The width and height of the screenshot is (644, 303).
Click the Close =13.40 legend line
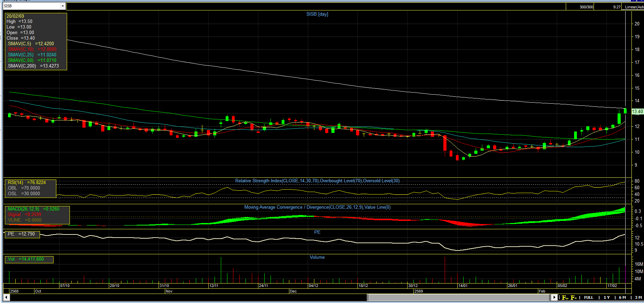click(x=21, y=38)
